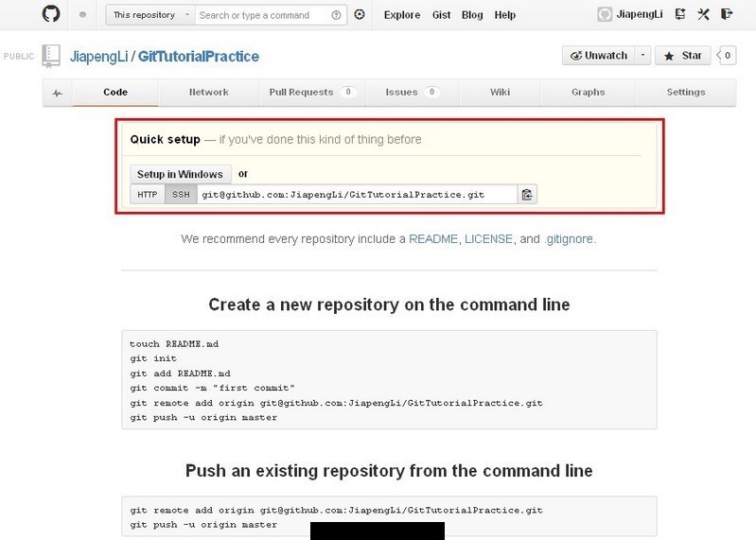Open the This repository search scope dropdown
This screenshot has height=540, width=756.
pyautogui.click(x=150, y=15)
